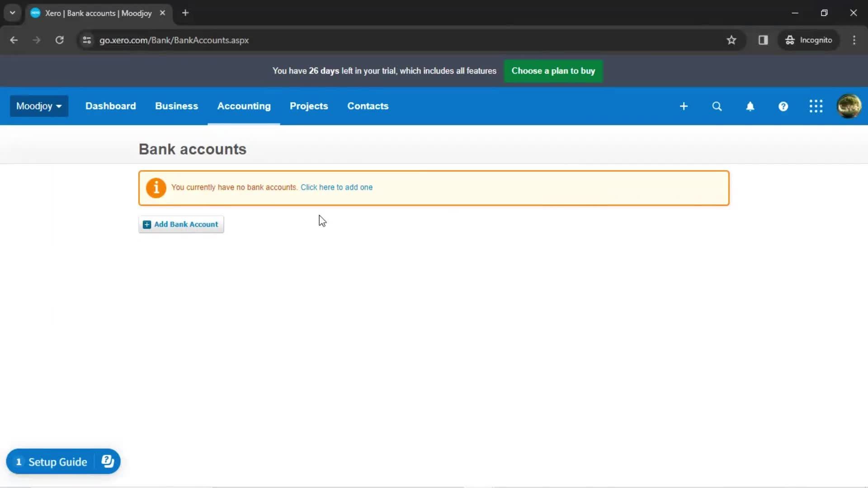This screenshot has height=488, width=868.
Task: Open the Projects menu
Action: (309, 106)
